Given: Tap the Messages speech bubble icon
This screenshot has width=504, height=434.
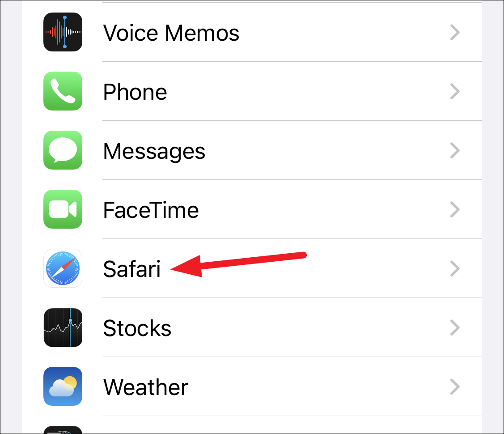Looking at the screenshot, I should (x=63, y=150).
